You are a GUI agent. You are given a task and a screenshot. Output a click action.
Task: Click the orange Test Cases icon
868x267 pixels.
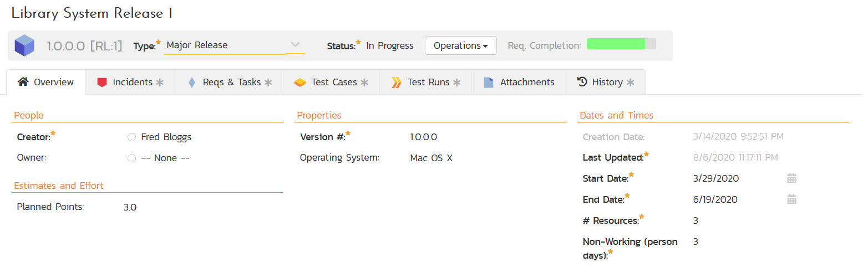pos(300,83)
